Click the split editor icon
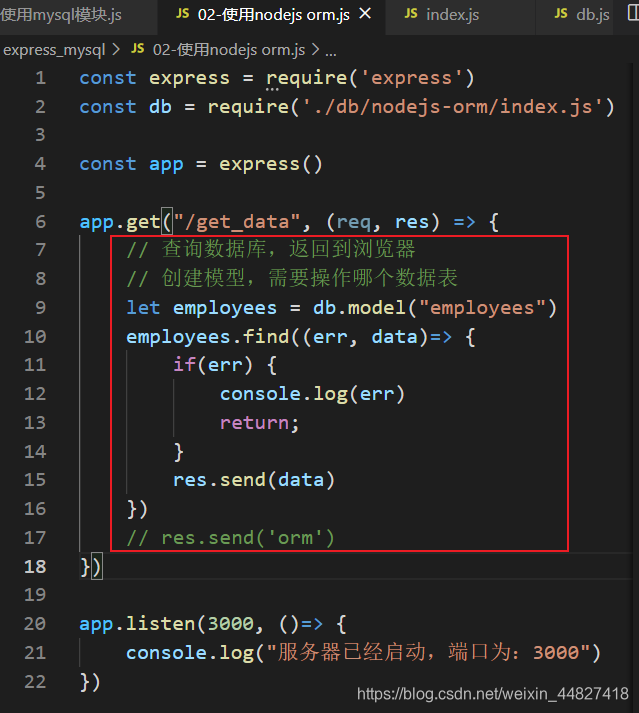 tap(633, 12)
